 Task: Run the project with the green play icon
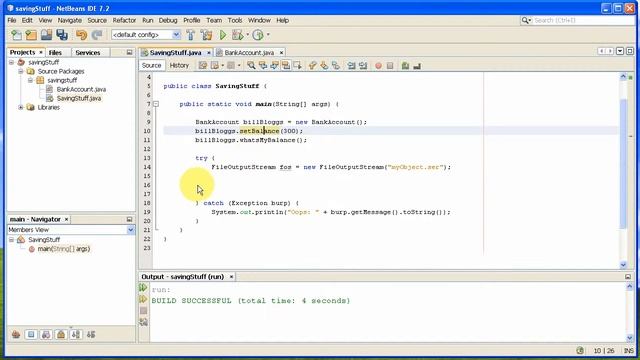(223, 35)
